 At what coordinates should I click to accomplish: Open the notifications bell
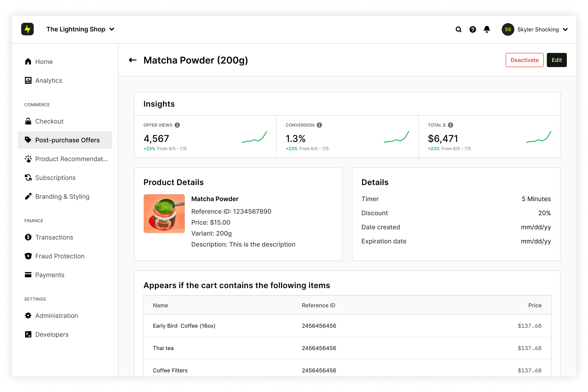(487, 29)
